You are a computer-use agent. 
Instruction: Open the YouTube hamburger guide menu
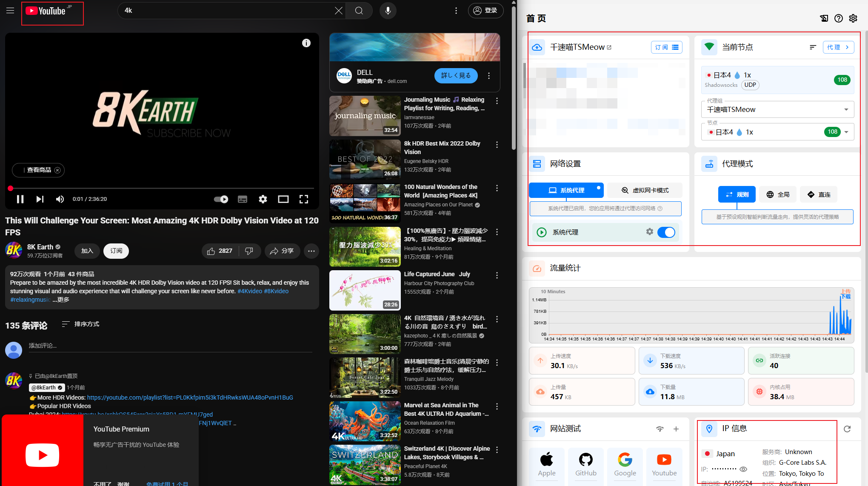click(x=10, y=11)
